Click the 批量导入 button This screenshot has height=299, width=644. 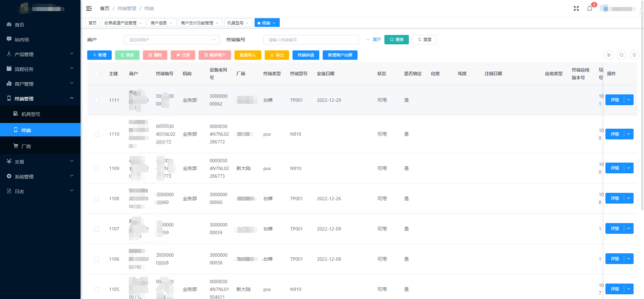(248, 55)
